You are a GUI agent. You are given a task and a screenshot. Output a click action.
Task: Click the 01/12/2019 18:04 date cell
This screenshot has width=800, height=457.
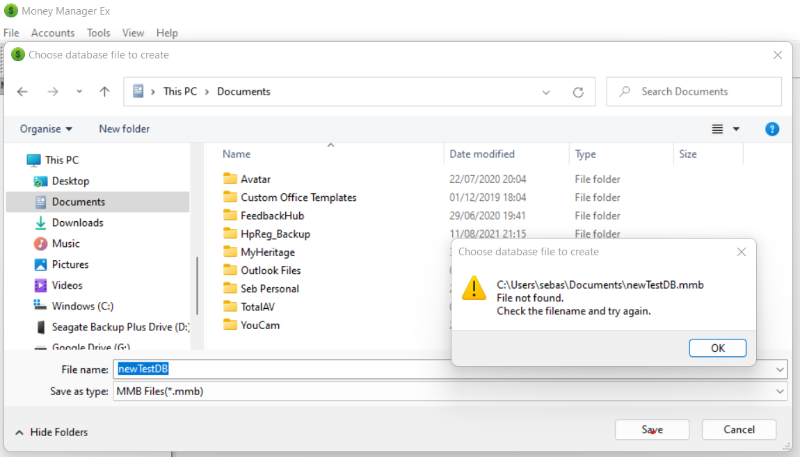487,197
